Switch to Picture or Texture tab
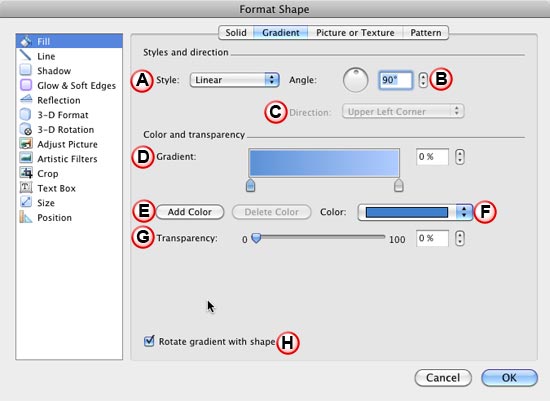This screenshot has height=401, width=550. tap(355, 33)
